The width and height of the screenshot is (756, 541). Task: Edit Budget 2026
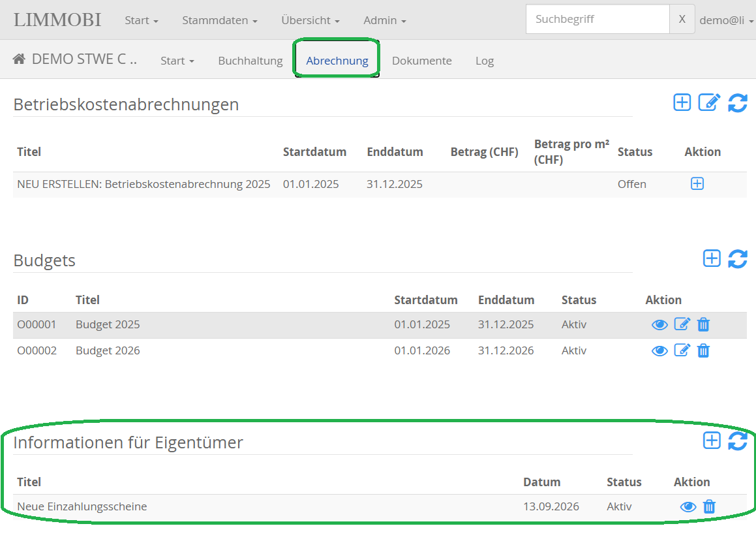point(682,350)
